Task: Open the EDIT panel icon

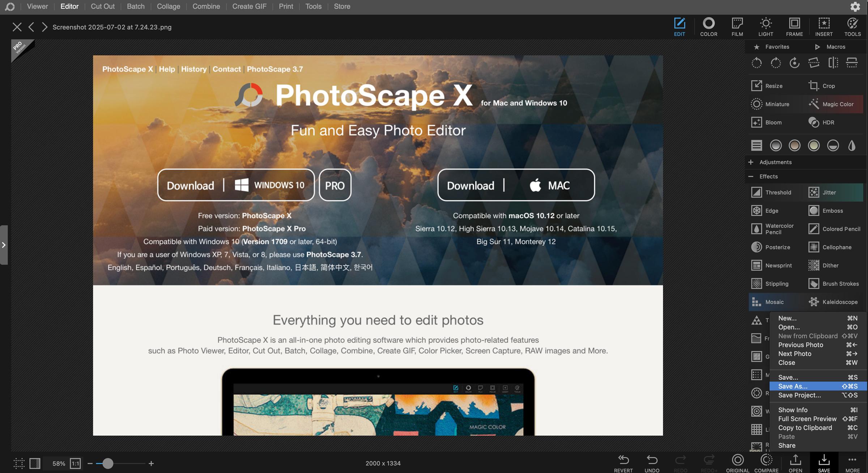Action: (x=679, y=27)
